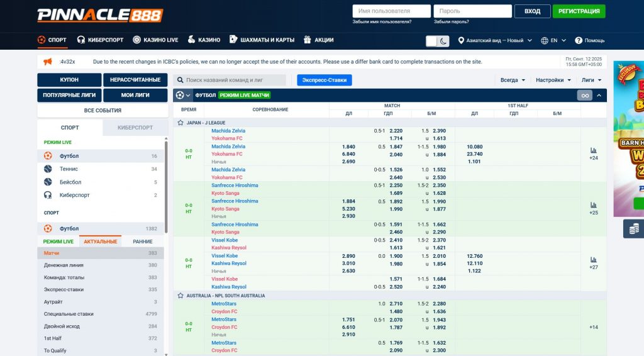Toggle dark mode with moon switch

tap(438, 41)
